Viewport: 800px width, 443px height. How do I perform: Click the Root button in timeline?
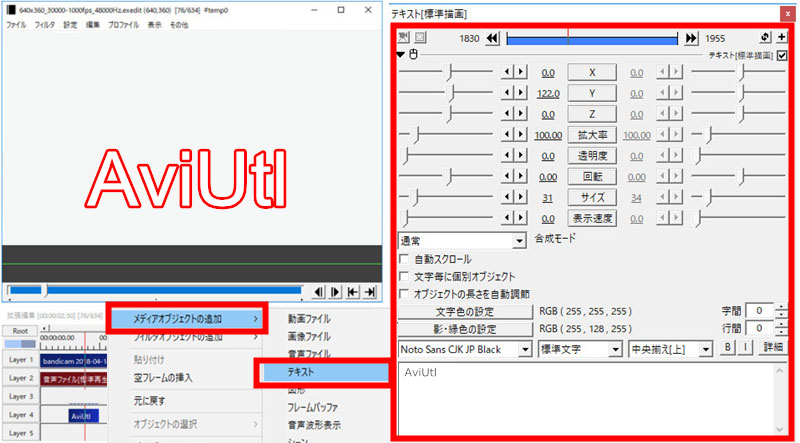20,331
